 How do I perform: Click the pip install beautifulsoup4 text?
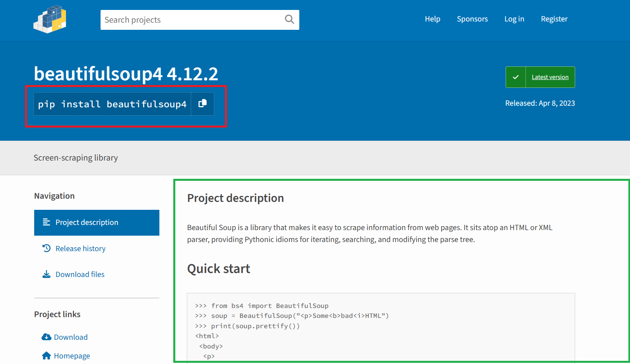[112, 104]
